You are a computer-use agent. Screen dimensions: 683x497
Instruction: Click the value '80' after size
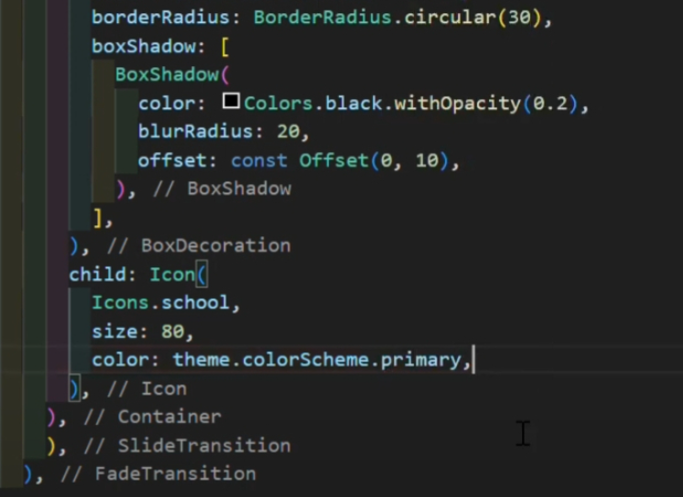pyautogui.click(x=173, y=332)
